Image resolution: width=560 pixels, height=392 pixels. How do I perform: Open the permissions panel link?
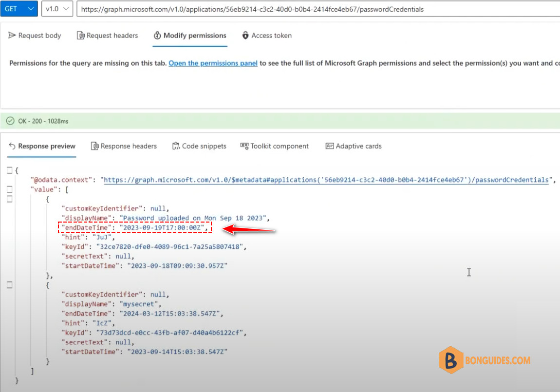(x=213, y=63)
